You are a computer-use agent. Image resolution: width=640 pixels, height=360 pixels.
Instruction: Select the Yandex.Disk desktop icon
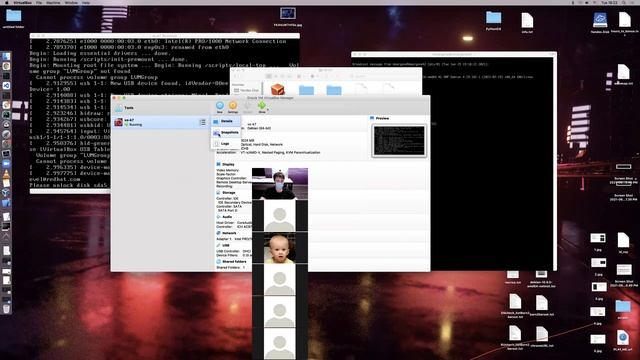[600, 22]
